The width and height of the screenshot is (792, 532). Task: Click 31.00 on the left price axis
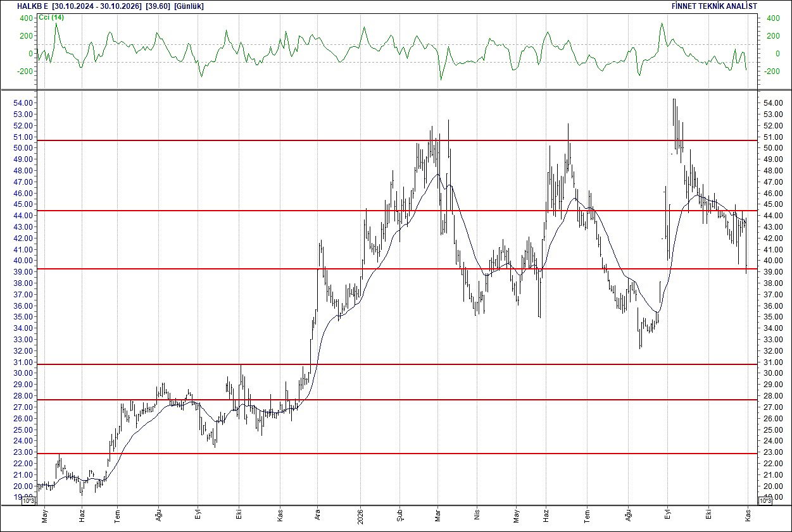pyautogui.click(x=23, y=362)
